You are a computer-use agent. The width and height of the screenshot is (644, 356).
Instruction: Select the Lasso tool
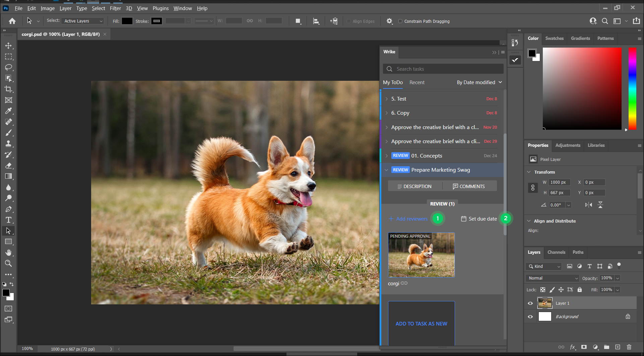(9, 67)
